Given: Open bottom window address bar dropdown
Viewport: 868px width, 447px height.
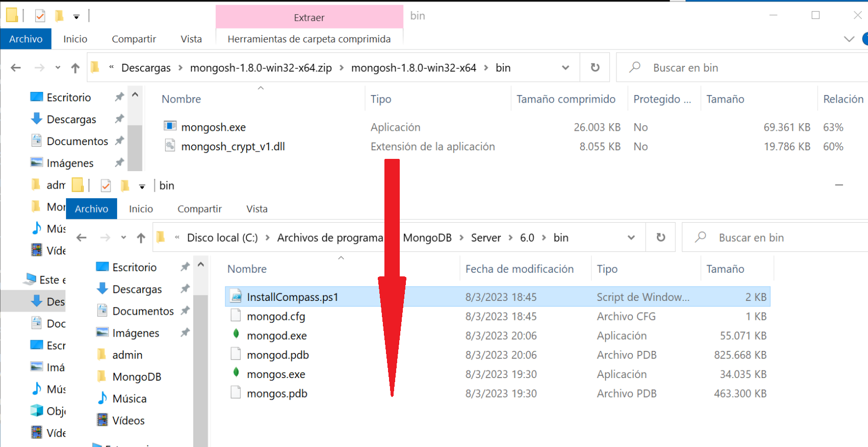Looking at the screenshot, I should (x=631, y=238).
